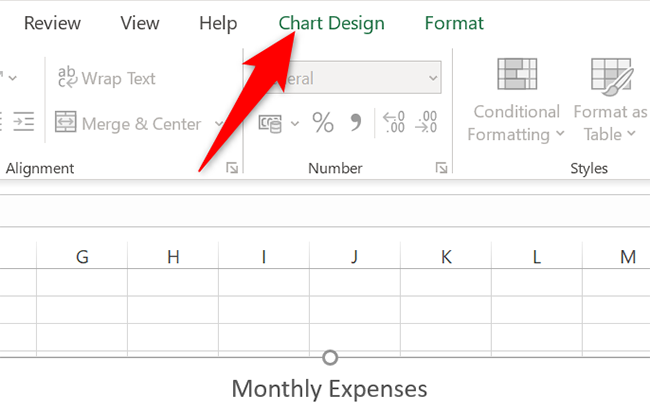Open Number format dialog launcher

(x=441, y=169)
